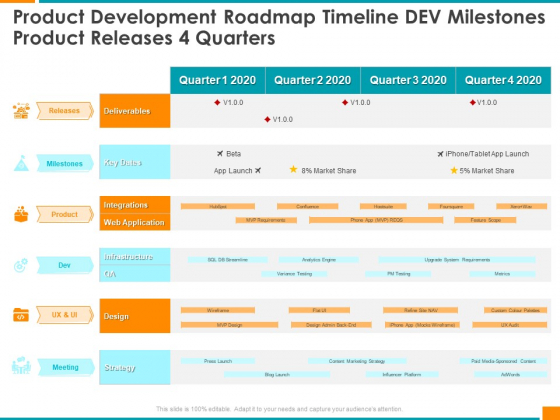Click the PM Testing bar
Image resolution: width=560 pixels, height=420 pixels.
click(x=398, y=274)
